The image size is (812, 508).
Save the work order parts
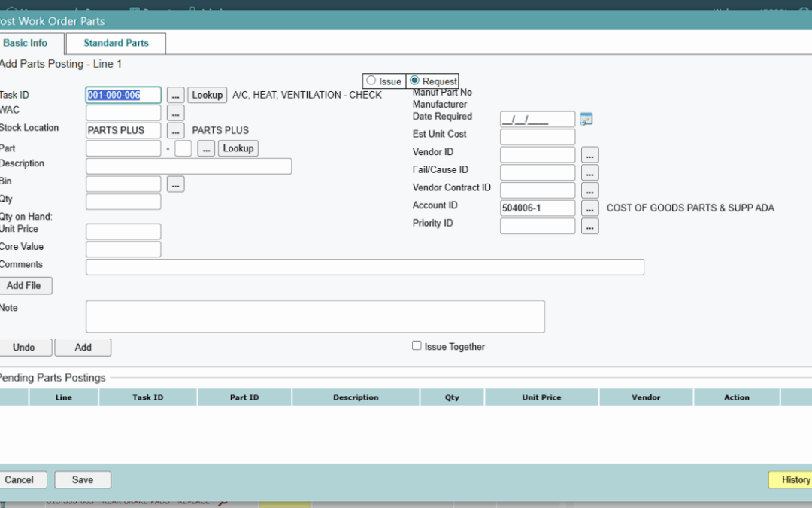click(x=83, y=480)
